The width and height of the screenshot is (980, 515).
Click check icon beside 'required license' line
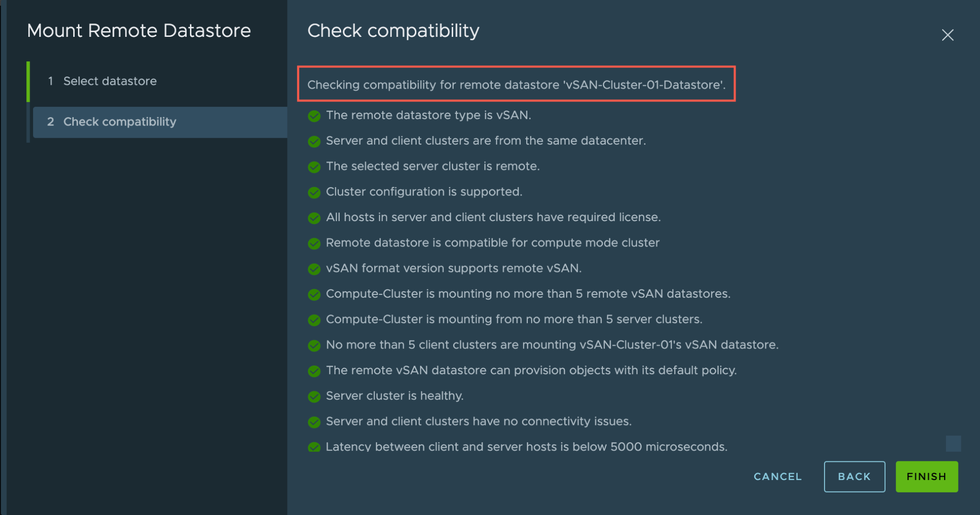314,218
